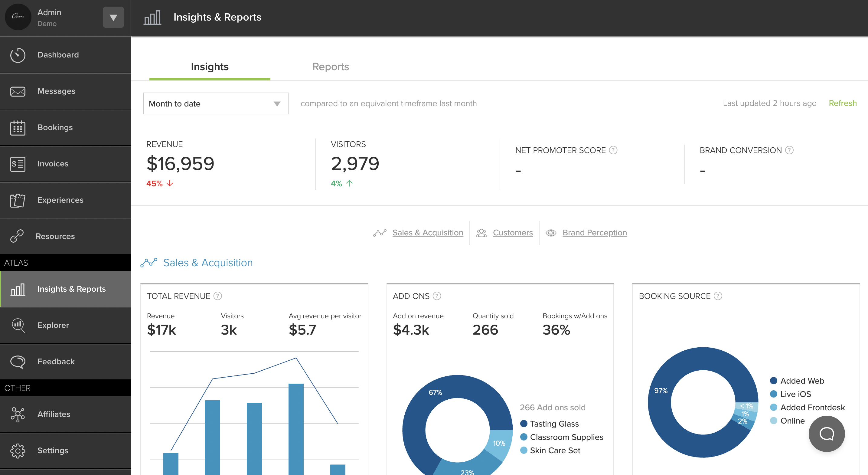Select the Experiences ticket icon
Screen dimensions: 868x475
coord(18,200)
